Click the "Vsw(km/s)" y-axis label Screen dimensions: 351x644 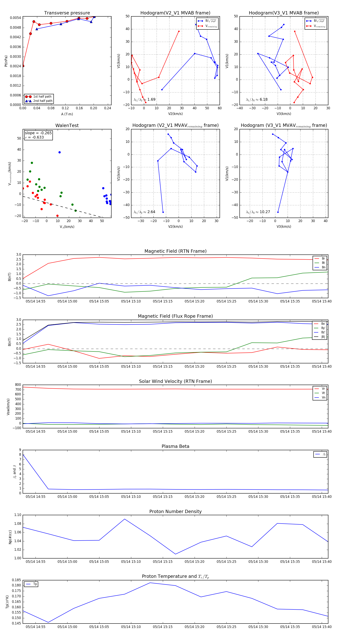click(x=8, y=407)
